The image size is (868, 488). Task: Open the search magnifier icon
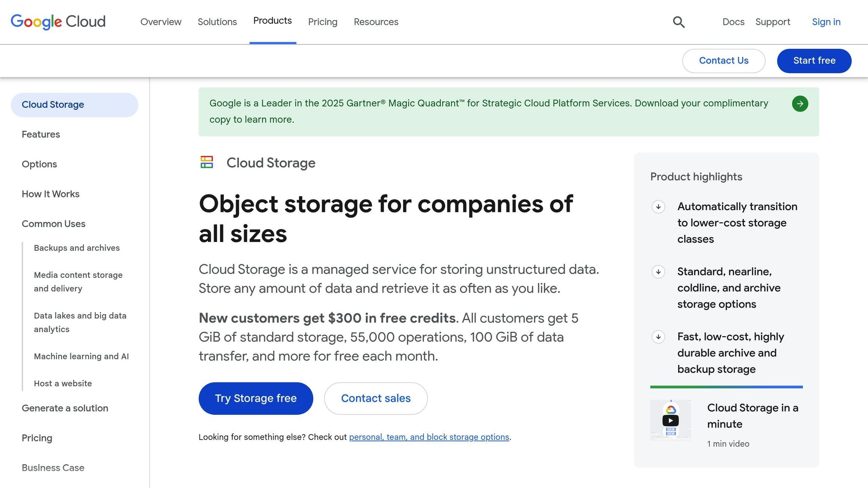point(679,22)
